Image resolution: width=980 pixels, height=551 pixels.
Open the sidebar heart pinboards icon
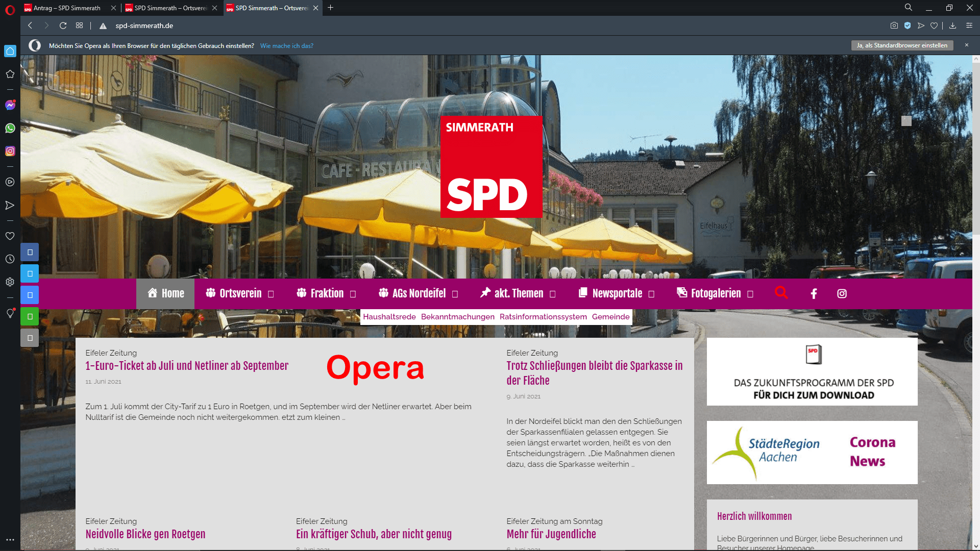pyautogui.click(x=10, y=236)
